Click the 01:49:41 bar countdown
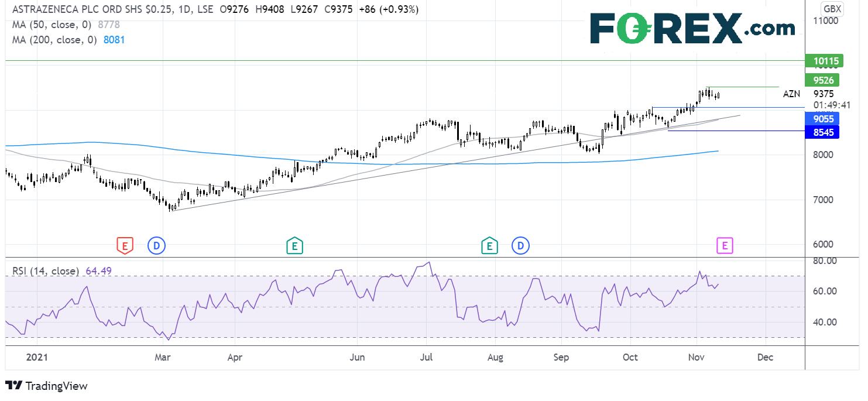 pyautogui.click(x=831, y=105)
